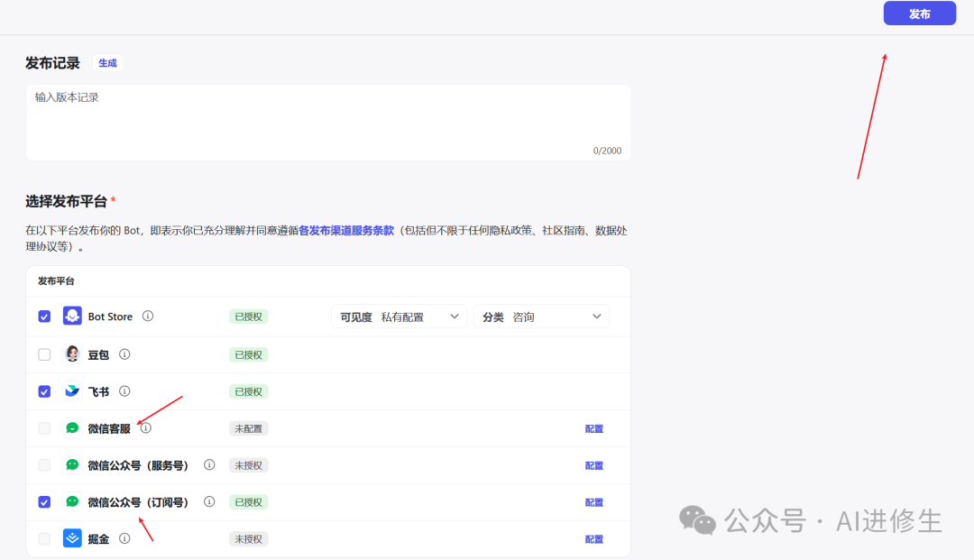Click info icon next to 微信客服

pos(146,428)
